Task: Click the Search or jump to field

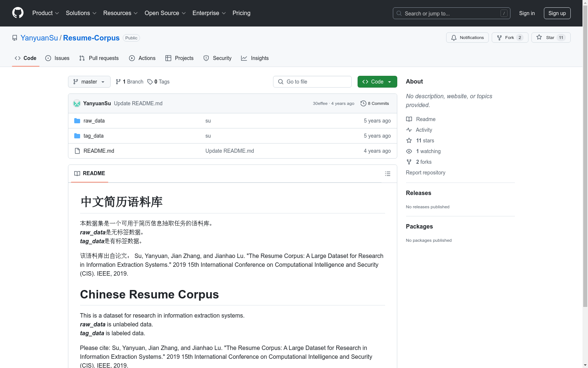Action: coord(452,13)
